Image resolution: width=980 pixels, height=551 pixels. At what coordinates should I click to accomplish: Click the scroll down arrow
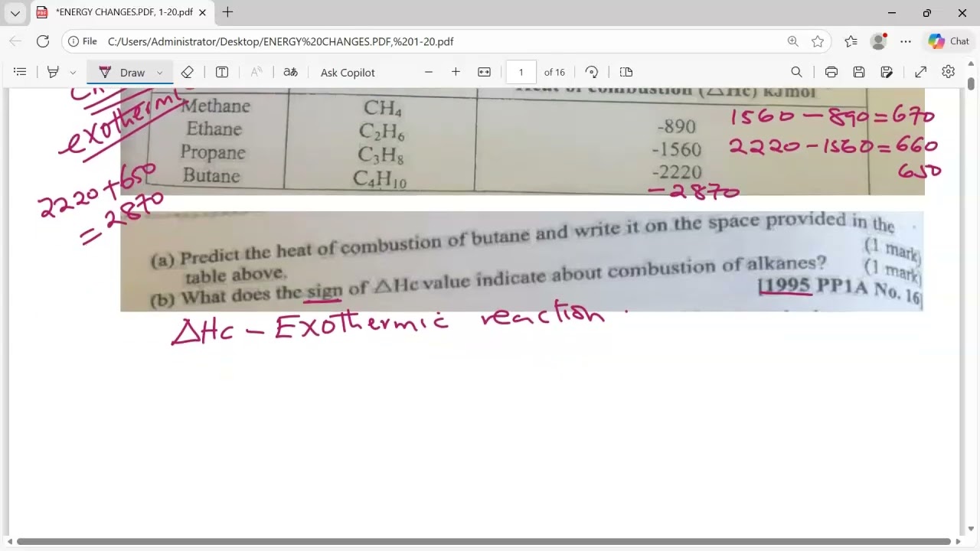coord(971,529)
